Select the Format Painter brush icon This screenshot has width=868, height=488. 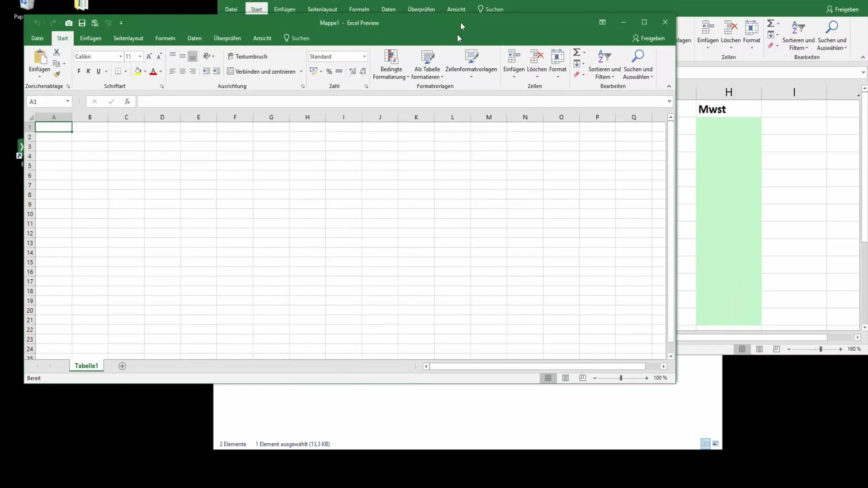[x=57, y=74]
